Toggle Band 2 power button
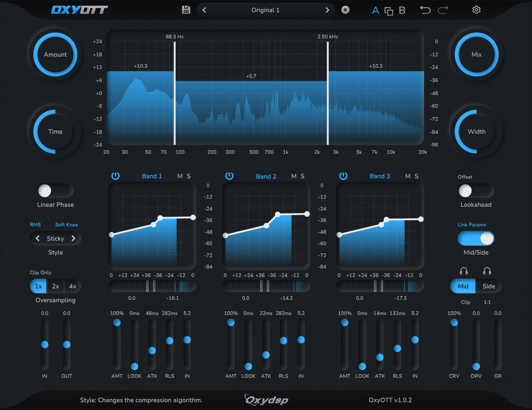Image resolution: width=532 pixels, height=410 pixels. 229,176
